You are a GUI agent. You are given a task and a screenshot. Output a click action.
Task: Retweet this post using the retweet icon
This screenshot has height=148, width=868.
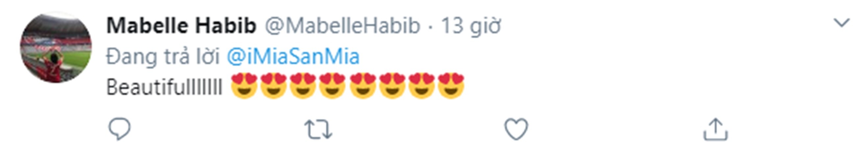click(x=319, y=130)
